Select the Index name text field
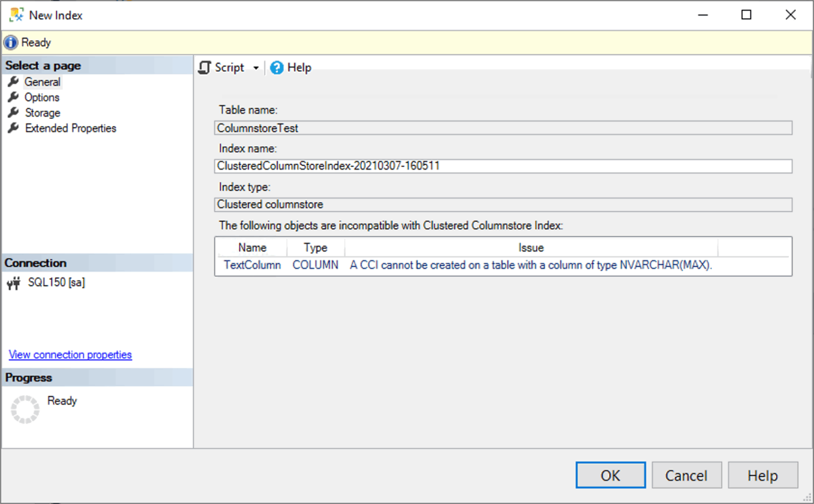The height and width of the screenshot is (504, 814). tap(503, 166)
